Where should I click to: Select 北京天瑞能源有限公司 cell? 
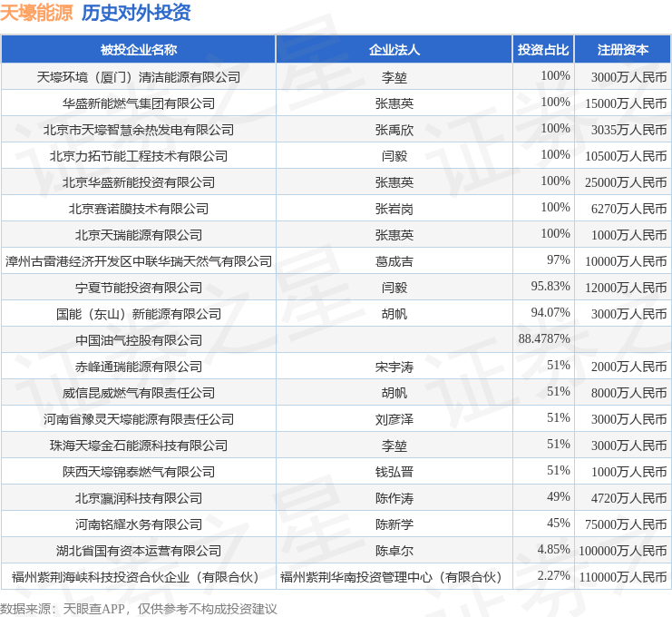[139, 235]
